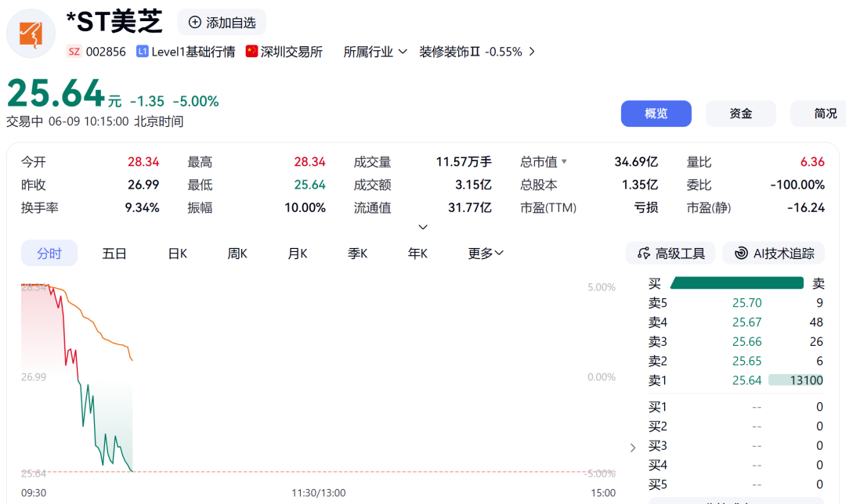This screenshot has height=504, width=846.
Task: Select the 五日 chart tab
Action: pos(114,254)
